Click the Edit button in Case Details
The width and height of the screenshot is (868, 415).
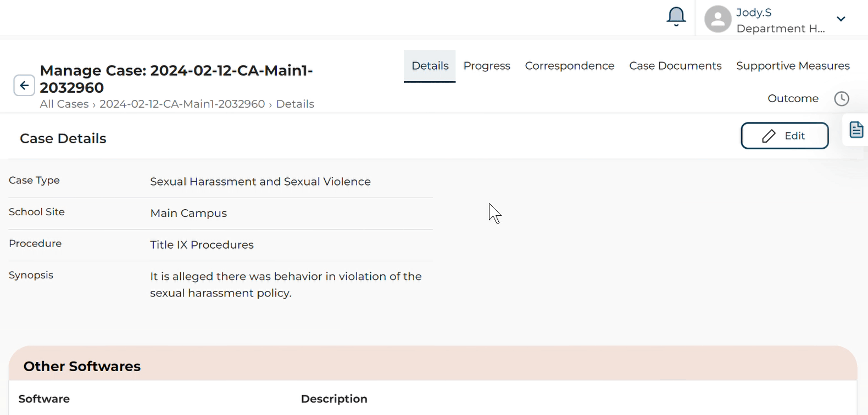tap(784, 136)
